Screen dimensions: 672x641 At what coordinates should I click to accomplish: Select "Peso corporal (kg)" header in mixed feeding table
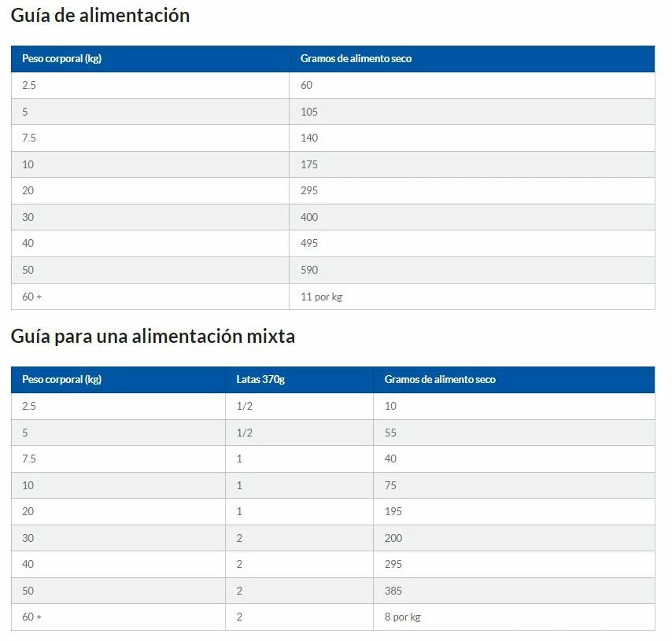61,380
